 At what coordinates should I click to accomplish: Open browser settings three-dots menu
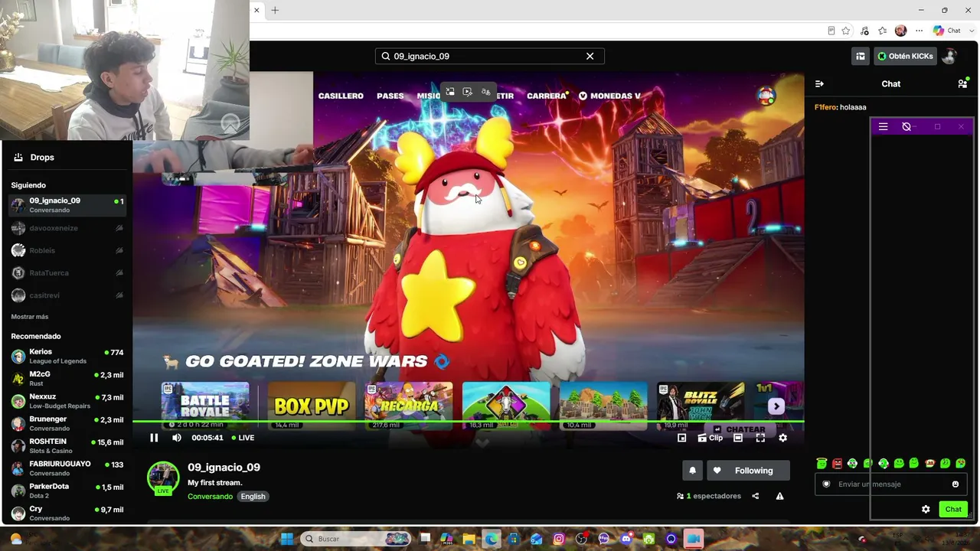coord(919,31)
